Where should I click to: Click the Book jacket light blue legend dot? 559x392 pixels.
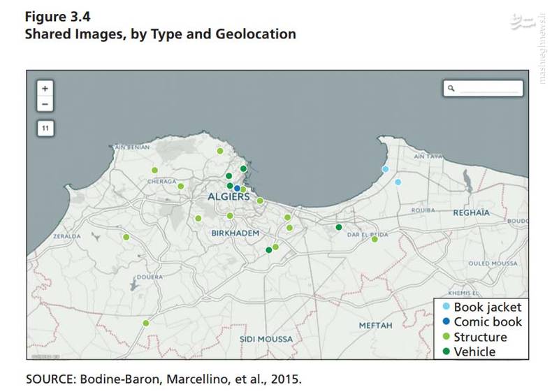tap(446, 307)
